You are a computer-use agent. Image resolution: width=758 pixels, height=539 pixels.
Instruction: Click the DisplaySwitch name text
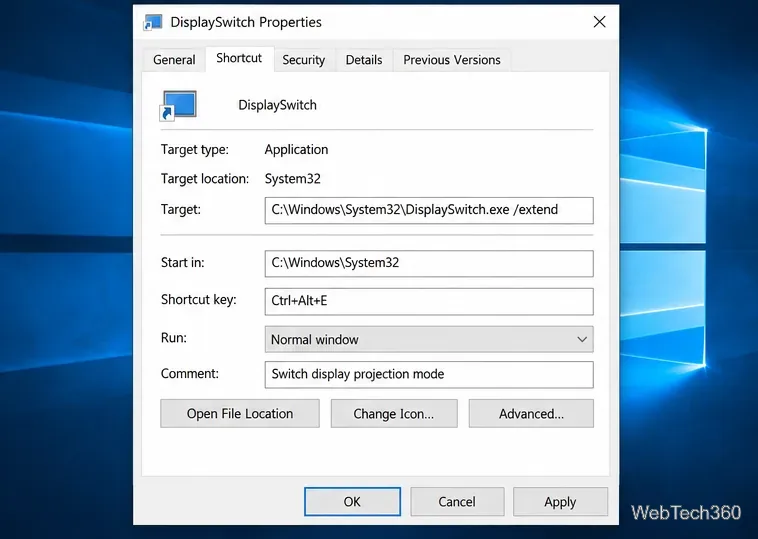(277, 105)
